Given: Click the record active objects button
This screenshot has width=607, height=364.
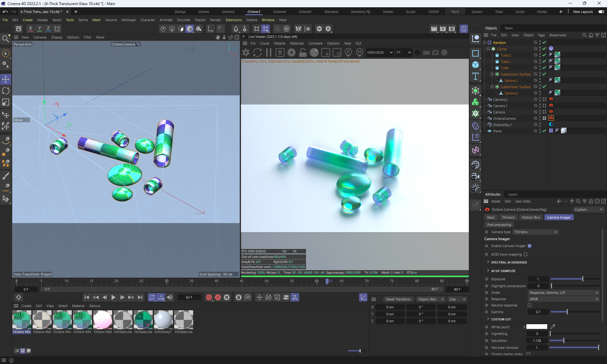Looking at the screenshot, I should [209, 297].
